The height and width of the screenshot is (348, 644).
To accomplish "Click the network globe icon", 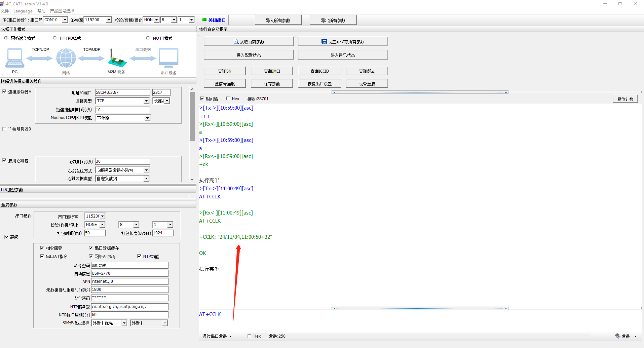I will [66, 58].
